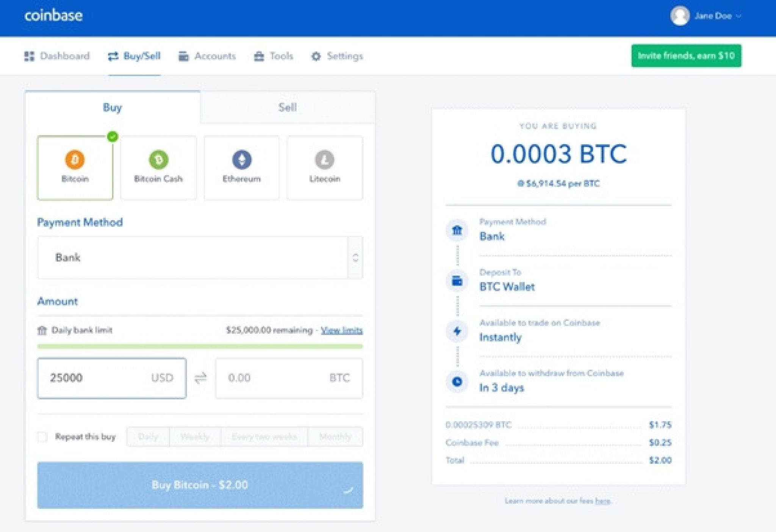776x532 pixels.
Task: Click the Buy/Sell arrows icon
Action: point(113,56)
